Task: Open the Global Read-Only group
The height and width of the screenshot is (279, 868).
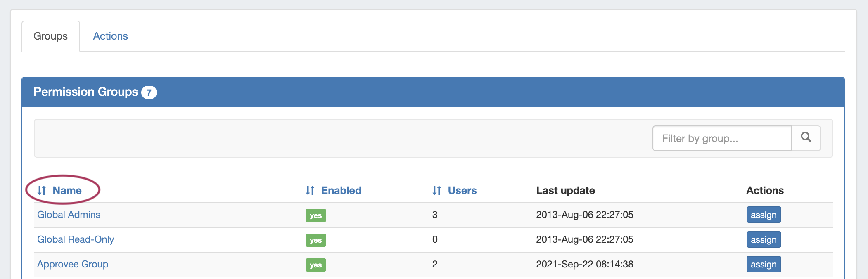Action: [x=76, y=239]
